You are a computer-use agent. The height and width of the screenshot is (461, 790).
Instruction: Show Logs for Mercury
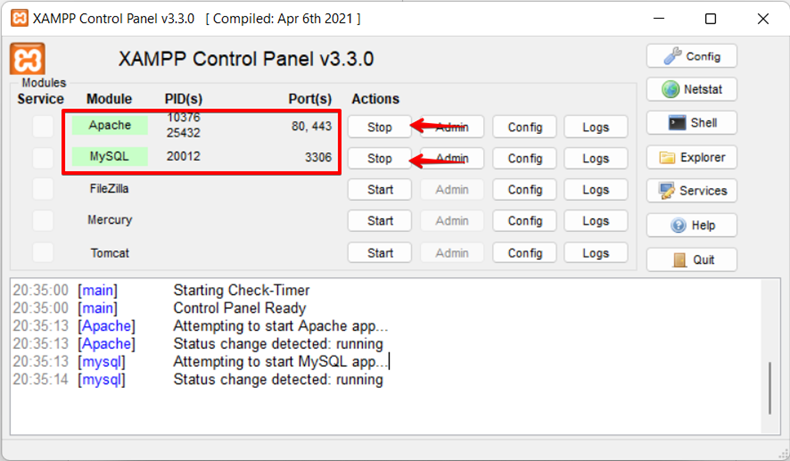coord(596,221)
